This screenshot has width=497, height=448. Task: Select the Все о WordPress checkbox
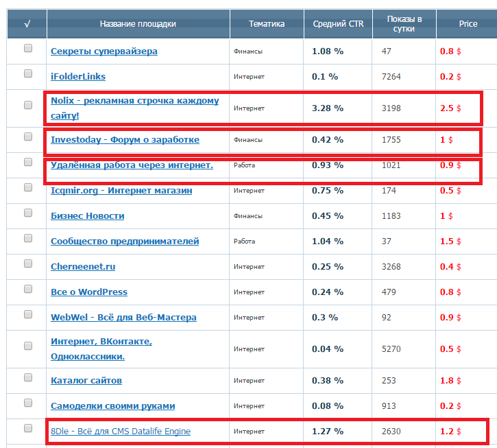click(x=28, y=289)
